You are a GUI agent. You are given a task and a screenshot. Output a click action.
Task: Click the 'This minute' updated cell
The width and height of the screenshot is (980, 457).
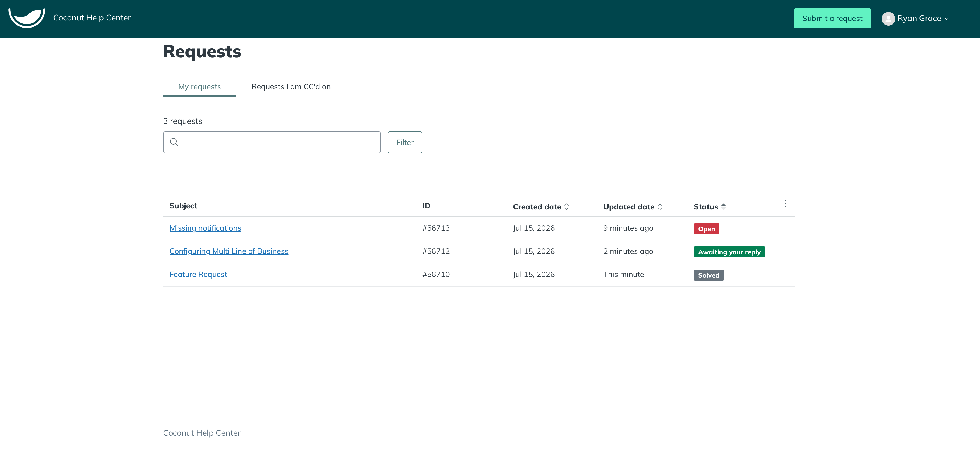624,274
